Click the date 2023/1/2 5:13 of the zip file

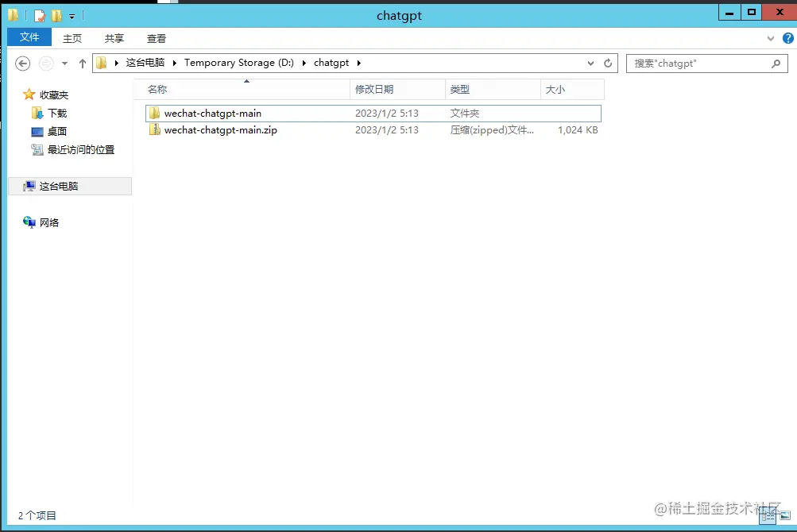(x=387, y=130)
